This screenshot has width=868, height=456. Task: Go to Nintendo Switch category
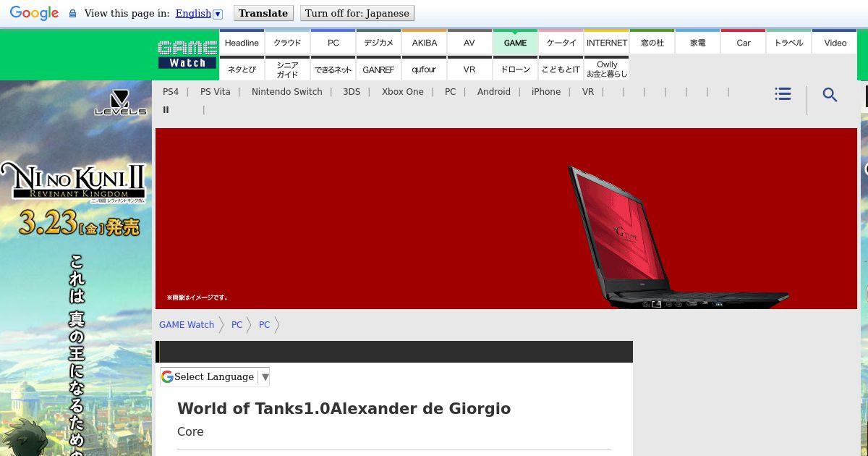(x=287, y=92)
